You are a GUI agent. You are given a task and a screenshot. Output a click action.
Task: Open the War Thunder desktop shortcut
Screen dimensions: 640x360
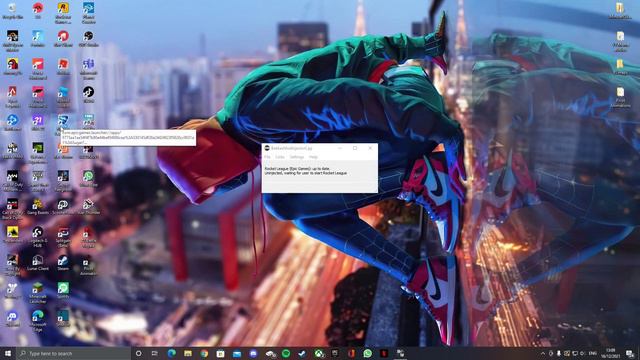pyautogui.click(x=88, y=207)
